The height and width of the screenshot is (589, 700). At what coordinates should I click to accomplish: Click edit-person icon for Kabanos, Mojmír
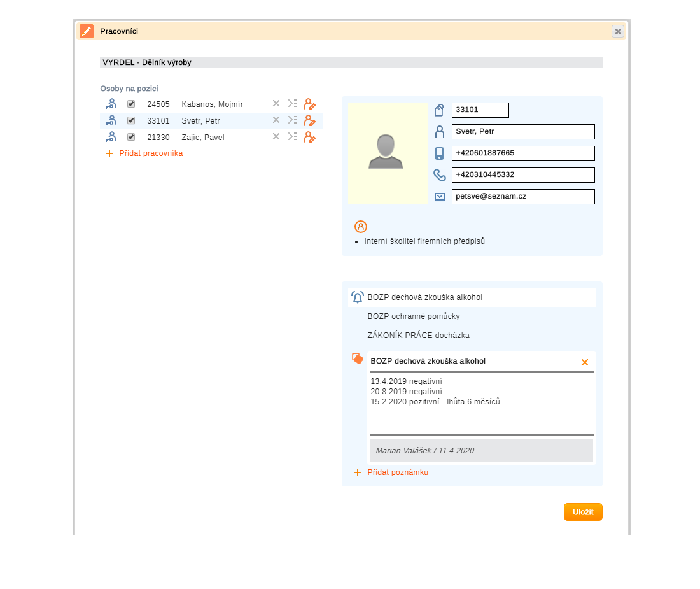[x=310, y=104]
